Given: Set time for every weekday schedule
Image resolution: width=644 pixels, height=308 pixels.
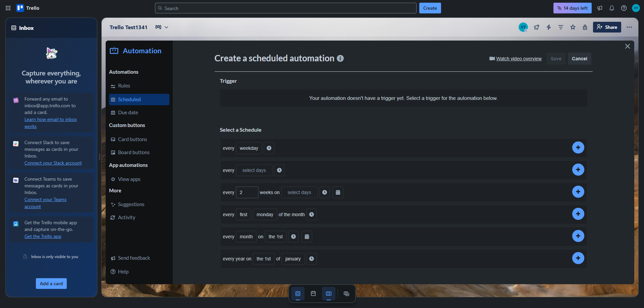Looking at the screenshot, I should pos(269,148).
